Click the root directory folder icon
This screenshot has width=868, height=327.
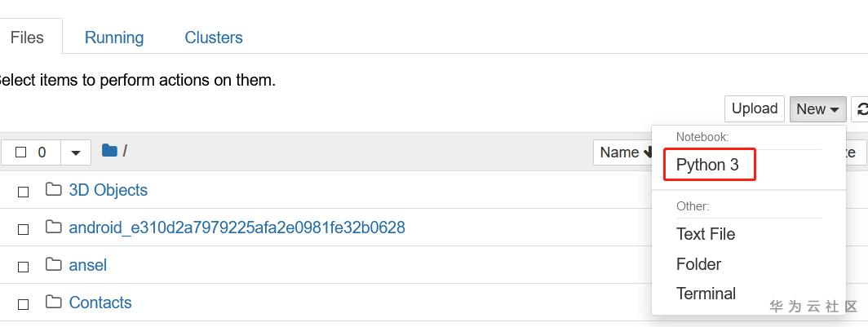click(109, 151)
